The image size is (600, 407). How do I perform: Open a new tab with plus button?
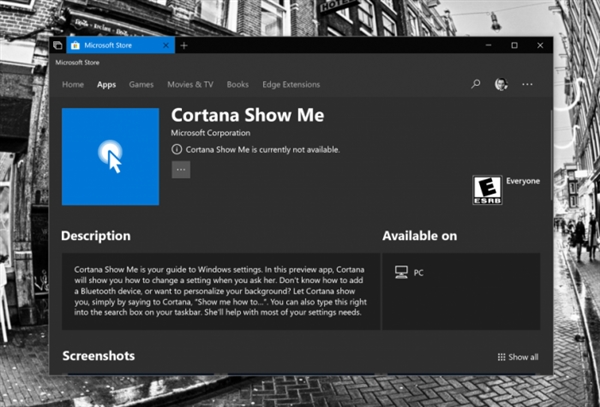click(184, 46)
